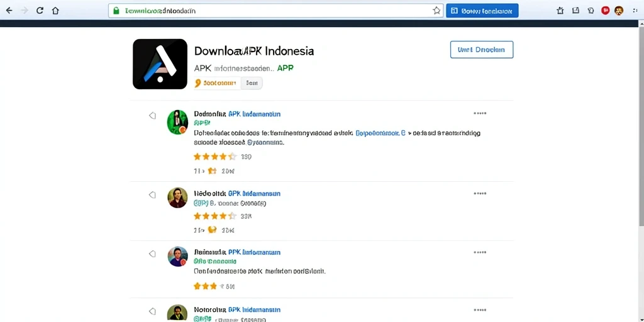
Task: Click the grey Bom button beside the rating badge
Action: tap(252, 83)
